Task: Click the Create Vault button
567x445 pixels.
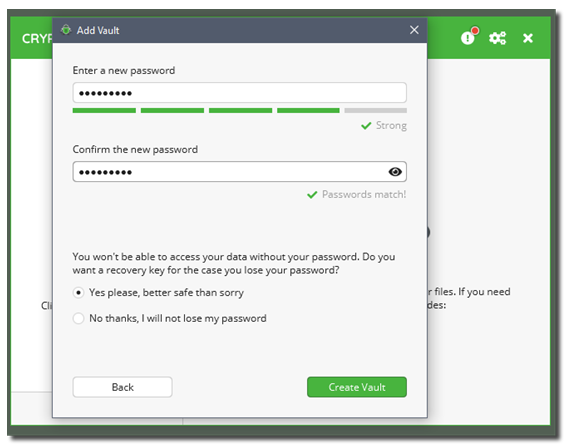Action: (357, 387)
